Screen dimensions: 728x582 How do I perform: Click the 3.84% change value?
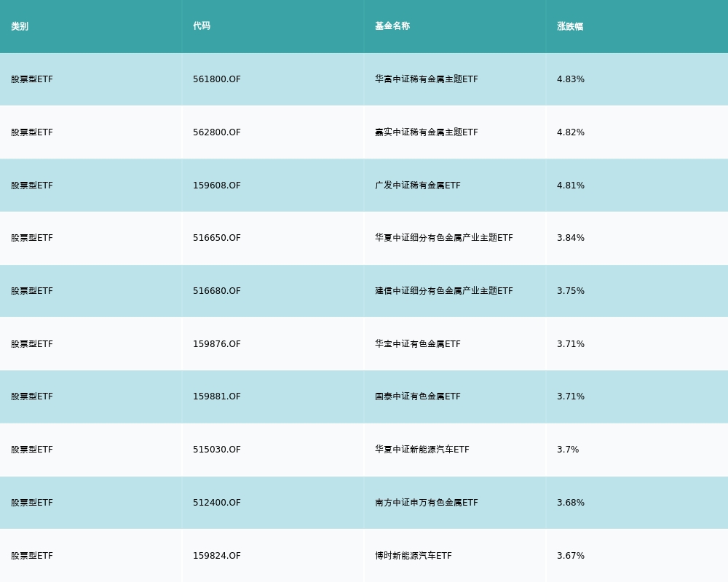point(571,238)
